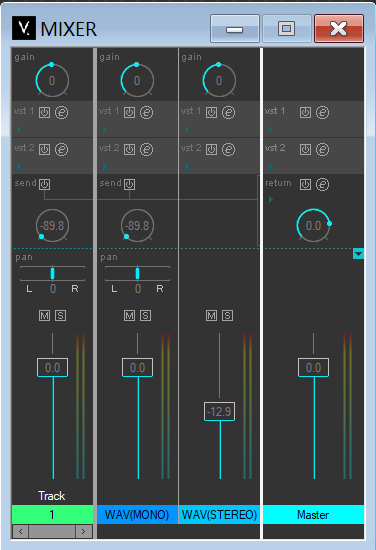The width and height of the screenshot is (376, 550).
Task: Click the V logo in the Mixer title bar
Action: point(24,28)
